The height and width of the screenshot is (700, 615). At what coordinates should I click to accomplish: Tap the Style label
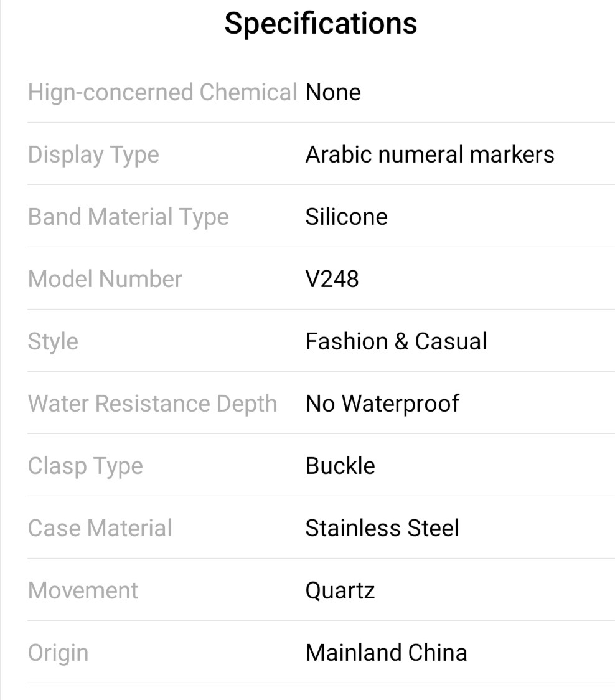point(53,342)
